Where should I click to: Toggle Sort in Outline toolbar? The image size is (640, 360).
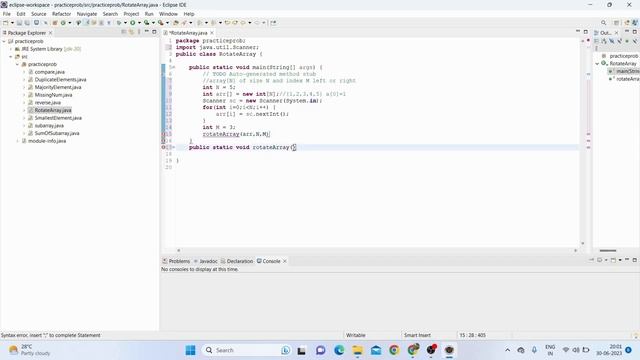[x=604, y=41]
